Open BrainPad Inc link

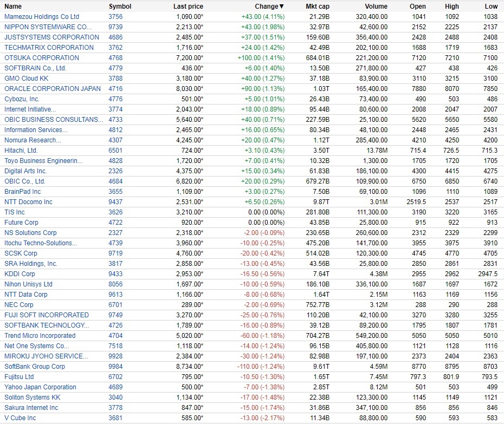tap(23, 192)
